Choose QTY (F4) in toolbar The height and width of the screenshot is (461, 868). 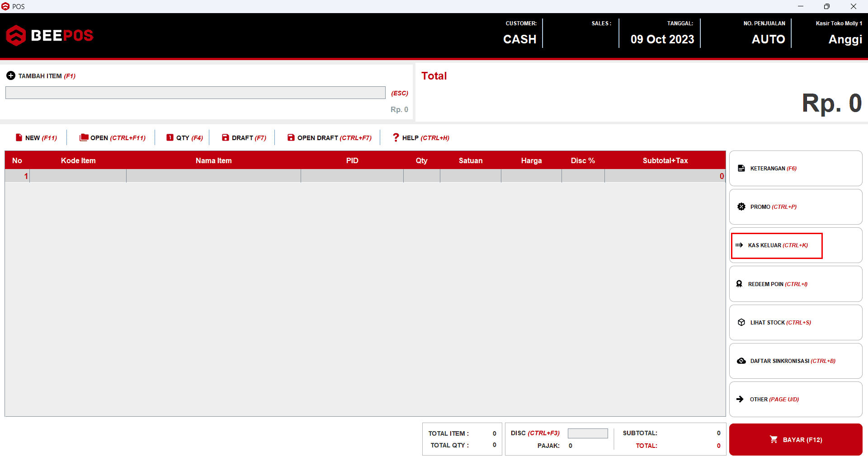185,138
